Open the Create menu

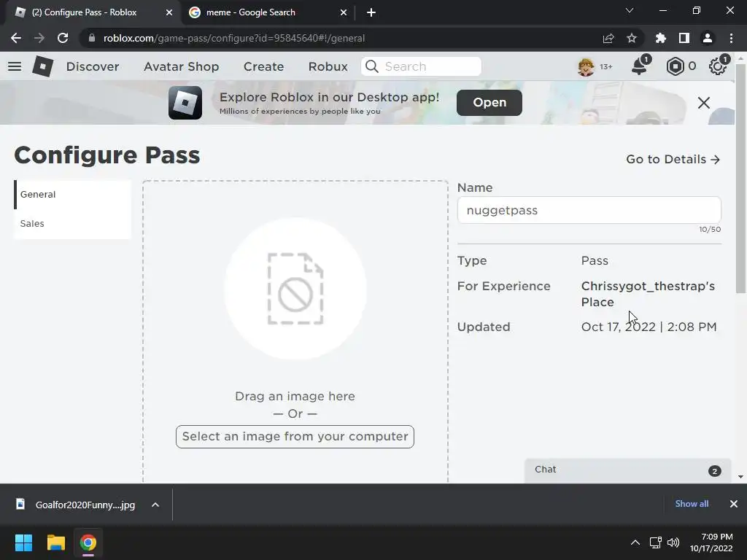point(263,66)
